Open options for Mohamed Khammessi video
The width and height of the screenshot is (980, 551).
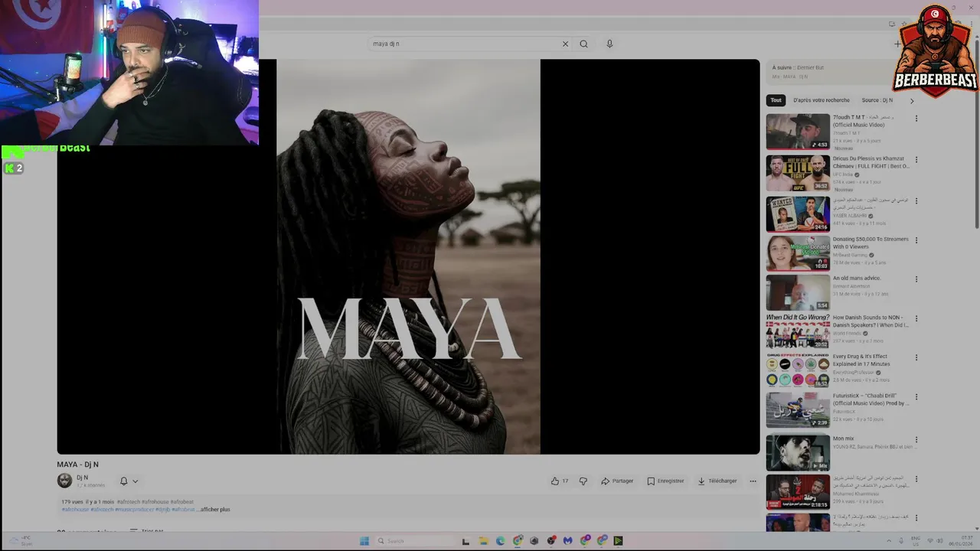(x=916, y=480)
